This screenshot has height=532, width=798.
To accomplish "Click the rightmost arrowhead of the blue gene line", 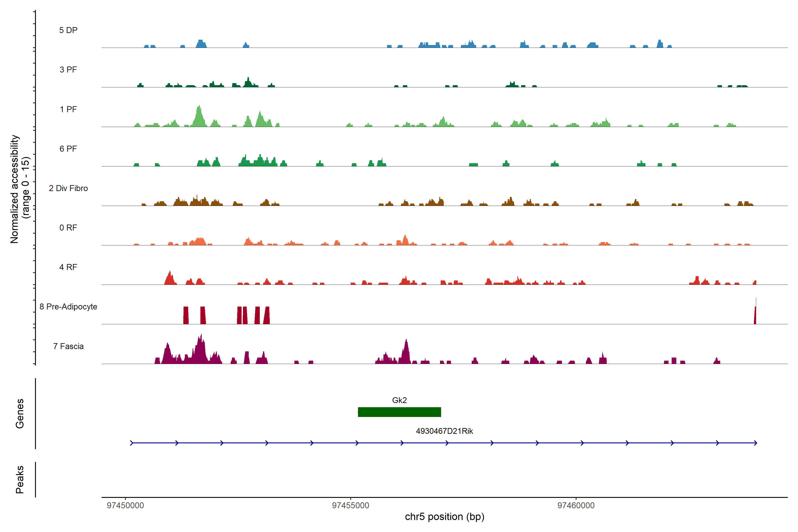I will (755, 443).
